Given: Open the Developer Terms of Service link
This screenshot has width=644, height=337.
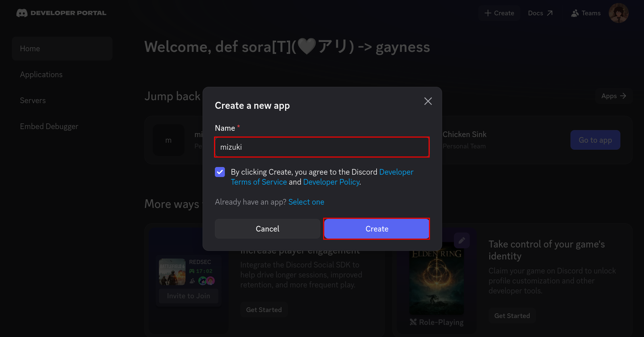Looking at the screenshot, I should point(322,177).
